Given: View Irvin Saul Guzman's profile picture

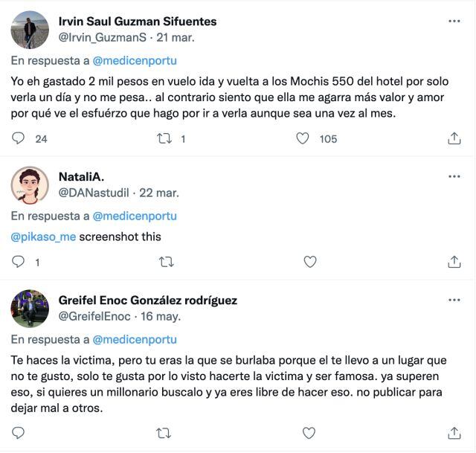Looking at the screenshot, I should [30, 30].
